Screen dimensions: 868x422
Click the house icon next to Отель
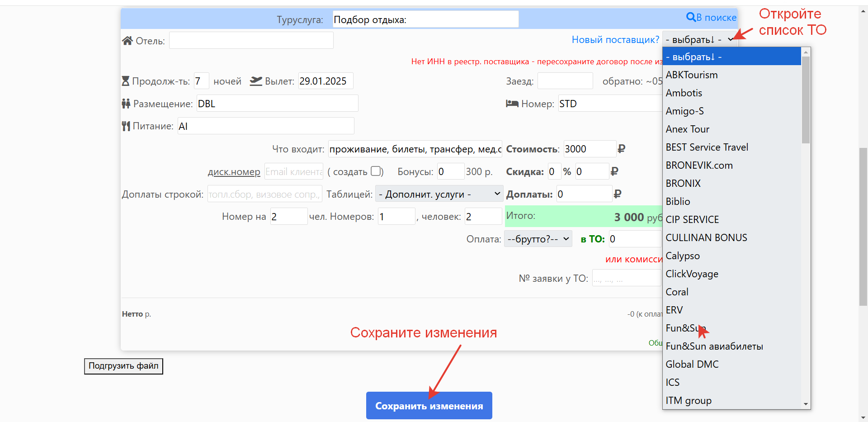point(127,41)
